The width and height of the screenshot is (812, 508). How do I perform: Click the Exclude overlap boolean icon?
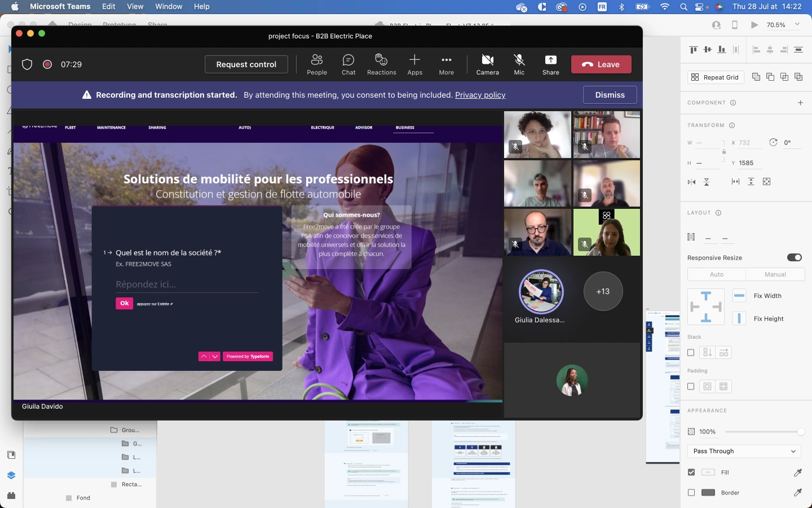(798, 77)
